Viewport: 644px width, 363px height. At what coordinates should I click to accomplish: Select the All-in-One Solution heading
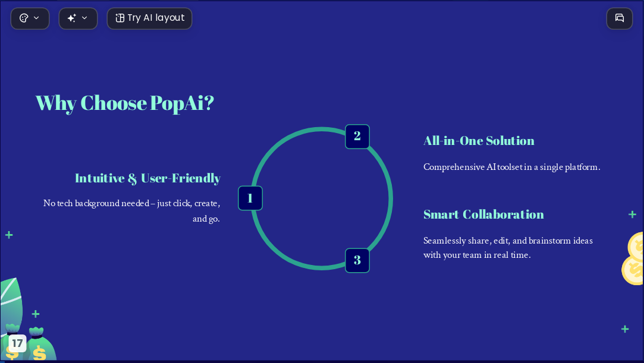tap(479, 141)
